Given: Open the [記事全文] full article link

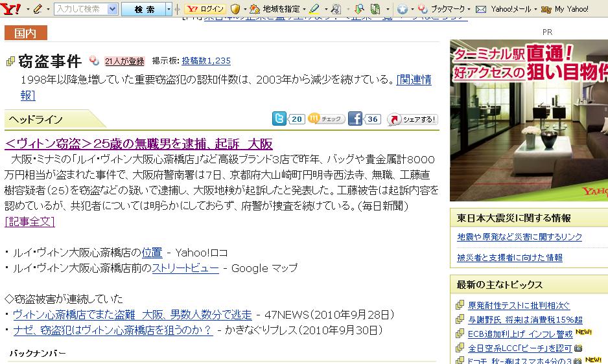Looking at the screenshot, I should click(x=30, y=222).
